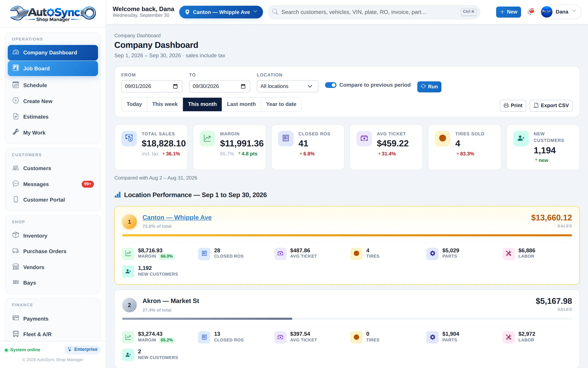Screen dimensions: 588x368
Task: Open the All locations dropdown
Action: tap(287, 86)
